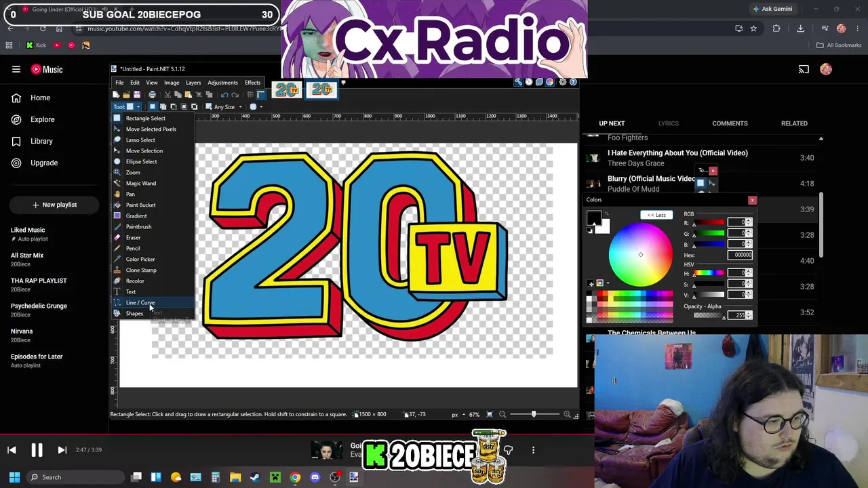The image size is (868, 488).
Task: Adjust the zoom slider in status bar
Action: (534, 414)
